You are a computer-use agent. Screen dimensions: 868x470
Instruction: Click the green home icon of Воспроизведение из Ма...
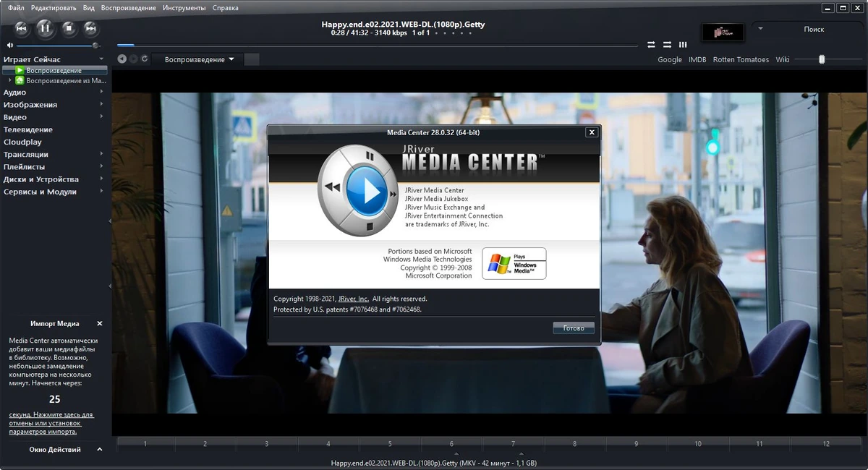pyautogui.click(x=20, y=80)
